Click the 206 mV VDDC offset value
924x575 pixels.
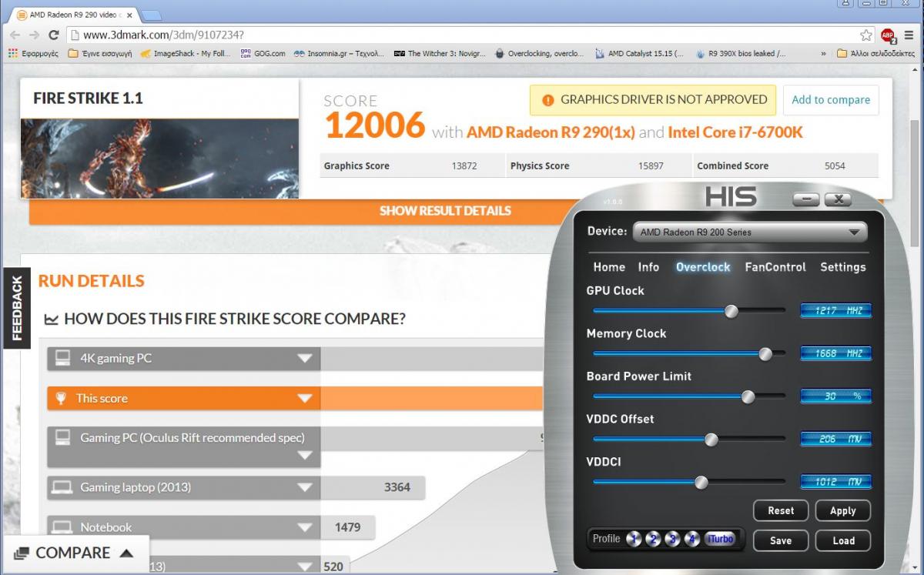point(836,440)
